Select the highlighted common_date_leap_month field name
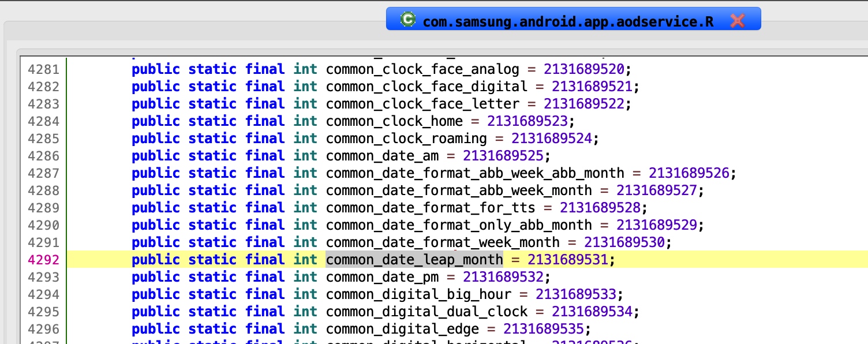The width and height of the screenshot is (868, 344). [414, 259]
